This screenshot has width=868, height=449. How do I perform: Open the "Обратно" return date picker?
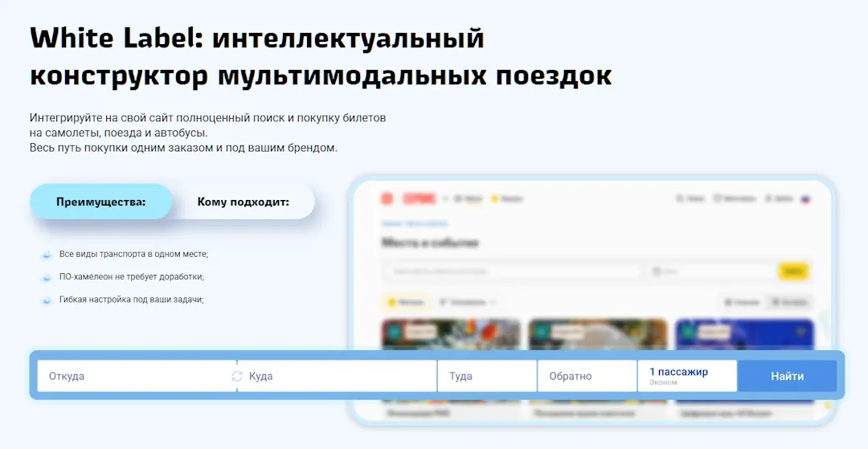[x=587, y=376]
